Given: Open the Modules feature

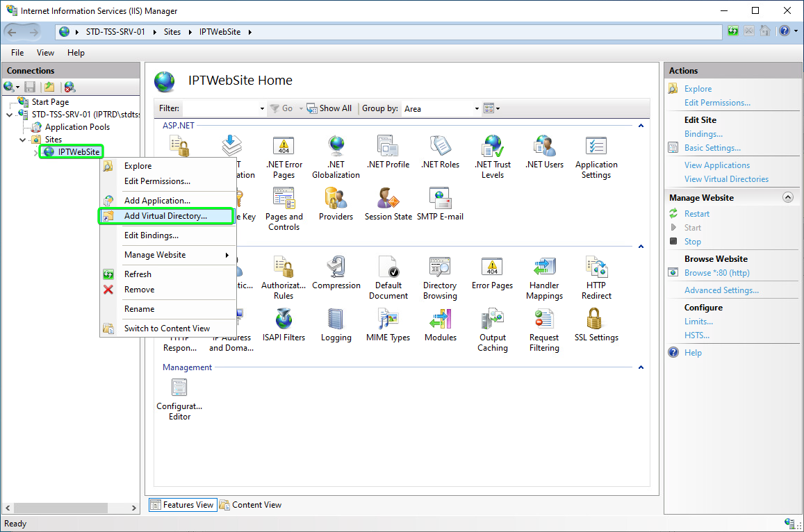Looking at the screenshot, I should click(440, 326).
